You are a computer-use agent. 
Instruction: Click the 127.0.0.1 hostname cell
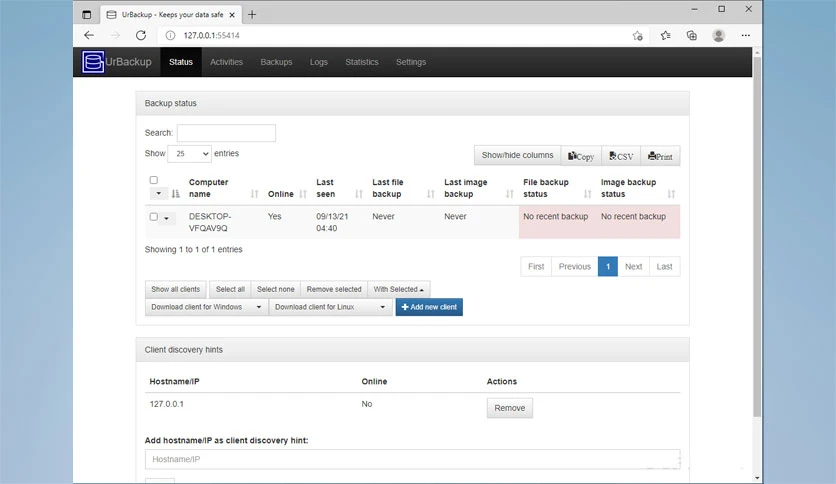166,404
